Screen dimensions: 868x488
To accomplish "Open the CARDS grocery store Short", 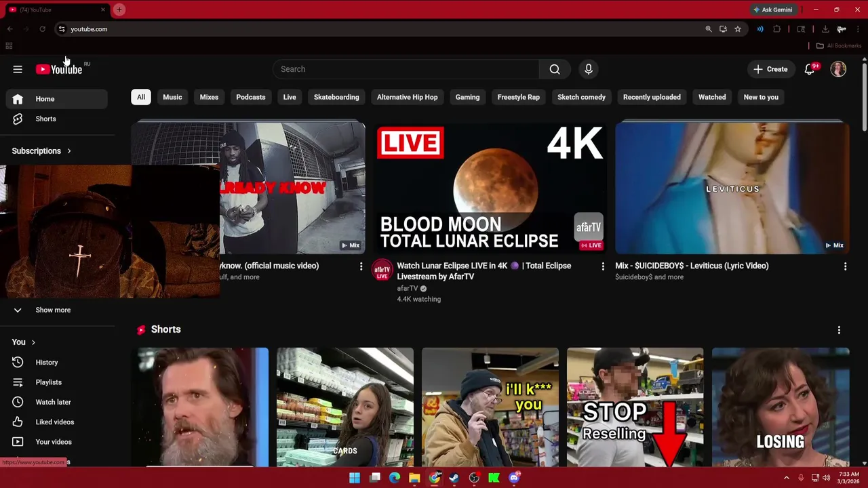I will coord(345,407).
